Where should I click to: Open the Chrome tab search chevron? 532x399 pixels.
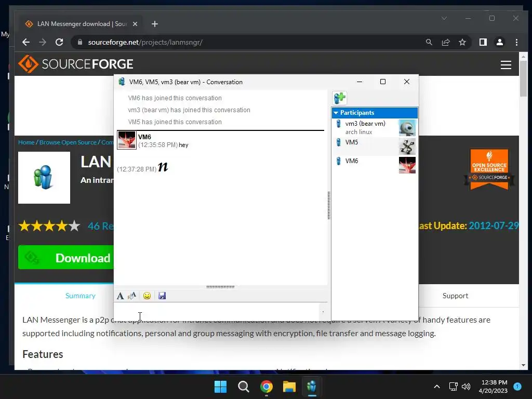[x=444, y=18]
